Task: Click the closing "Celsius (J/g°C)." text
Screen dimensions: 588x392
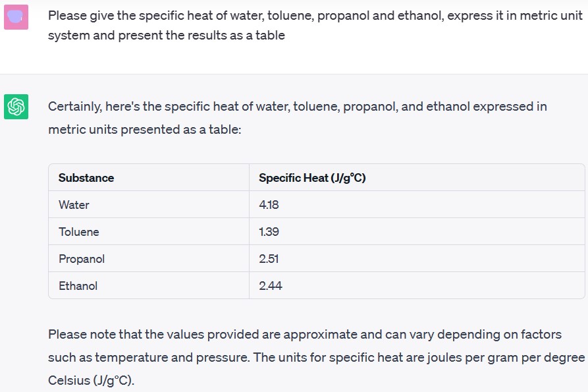Action: tap(91, 381)
